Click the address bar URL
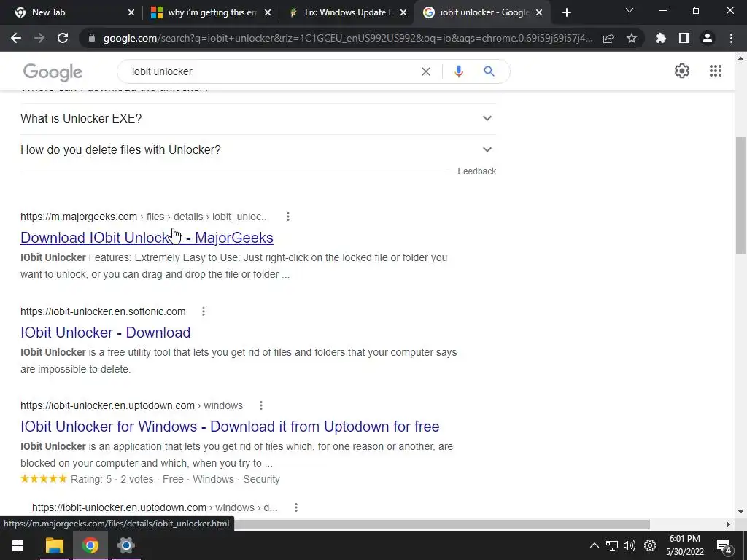This screenshot has width=747, height=560. point(348,38)
